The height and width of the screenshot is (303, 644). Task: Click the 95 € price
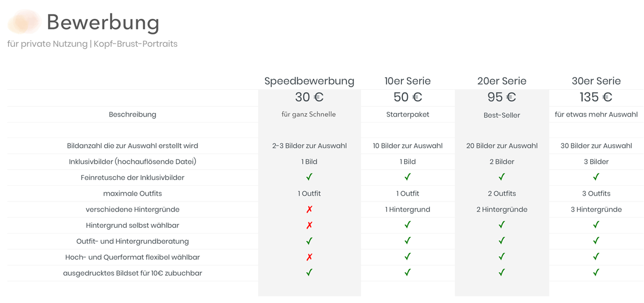502,97
